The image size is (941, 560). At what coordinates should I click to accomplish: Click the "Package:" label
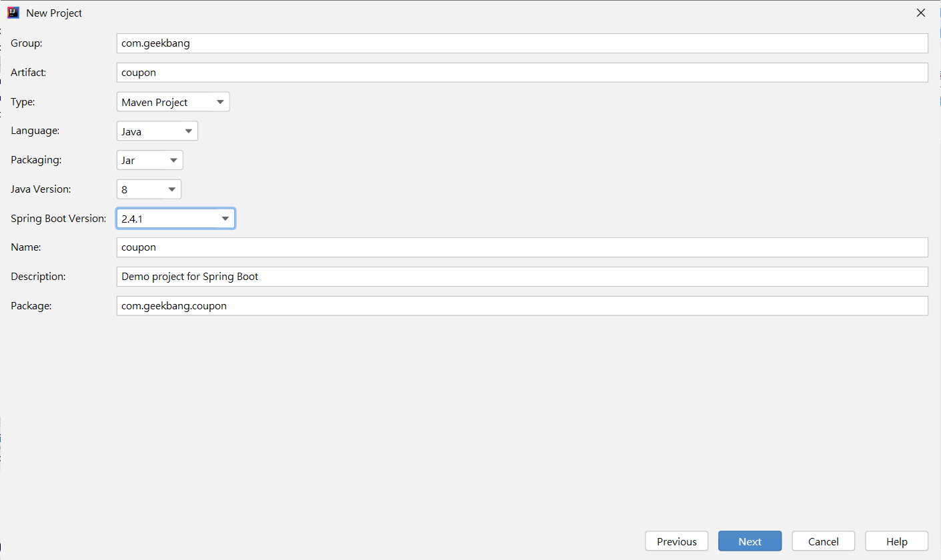[x=31, y=305]
